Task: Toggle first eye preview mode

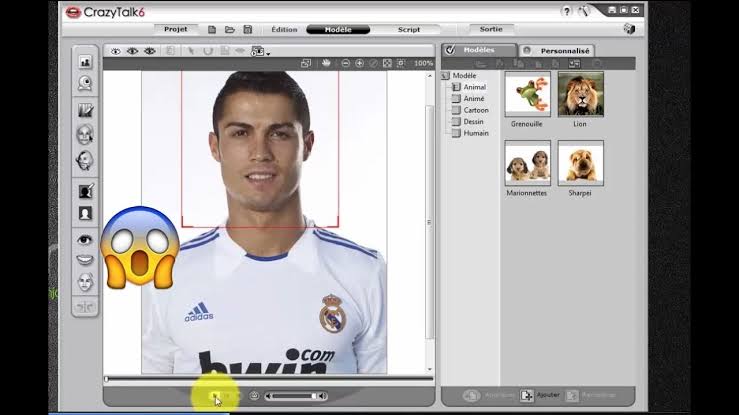Action: [115, 51]
